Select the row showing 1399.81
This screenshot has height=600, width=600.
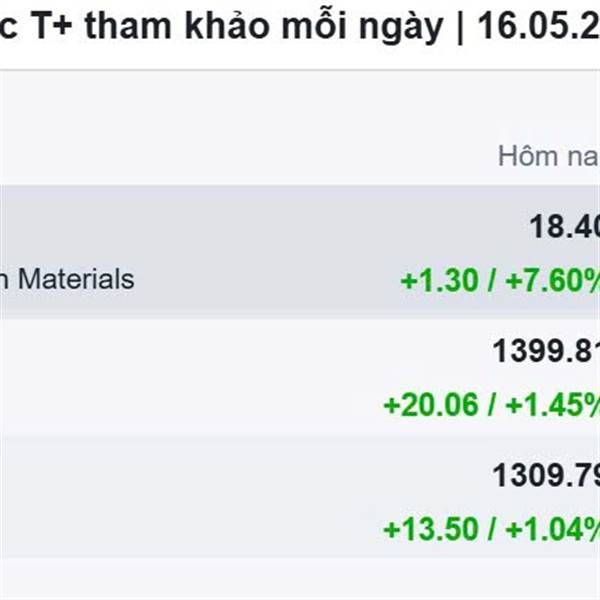[x=300, y=377]
